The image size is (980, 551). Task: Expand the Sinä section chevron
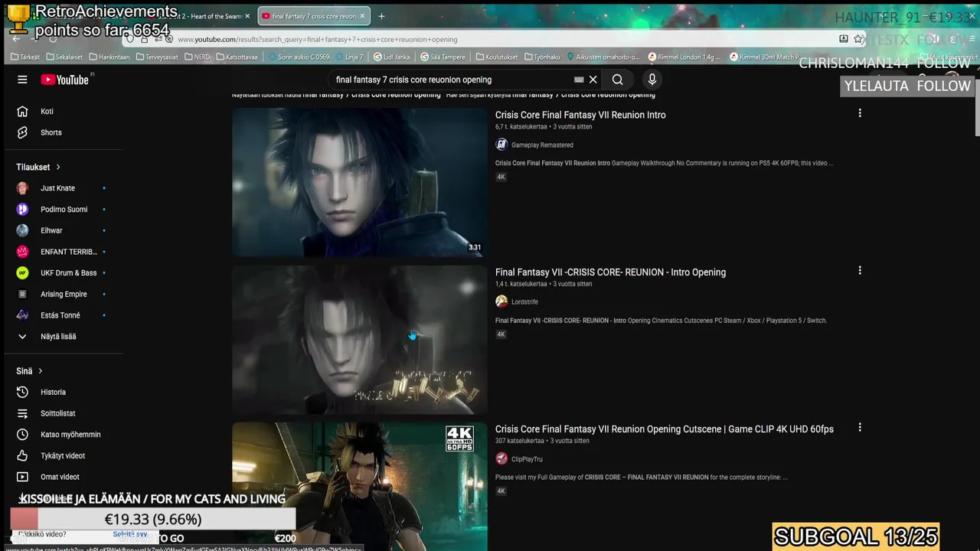point(30,371)
